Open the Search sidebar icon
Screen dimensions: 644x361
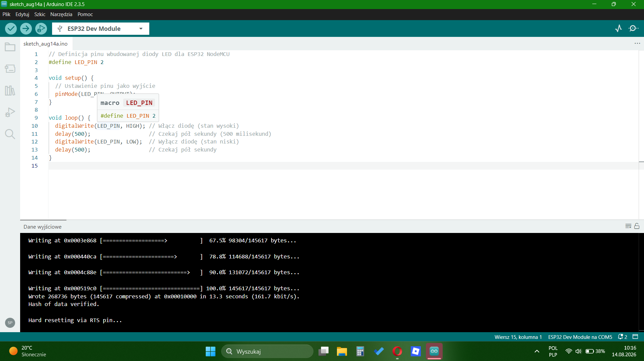[10, 134]
